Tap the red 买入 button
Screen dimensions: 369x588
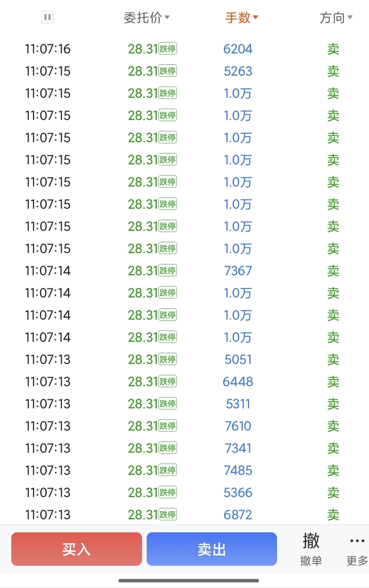pyautogui.click(x=76, y=549)
